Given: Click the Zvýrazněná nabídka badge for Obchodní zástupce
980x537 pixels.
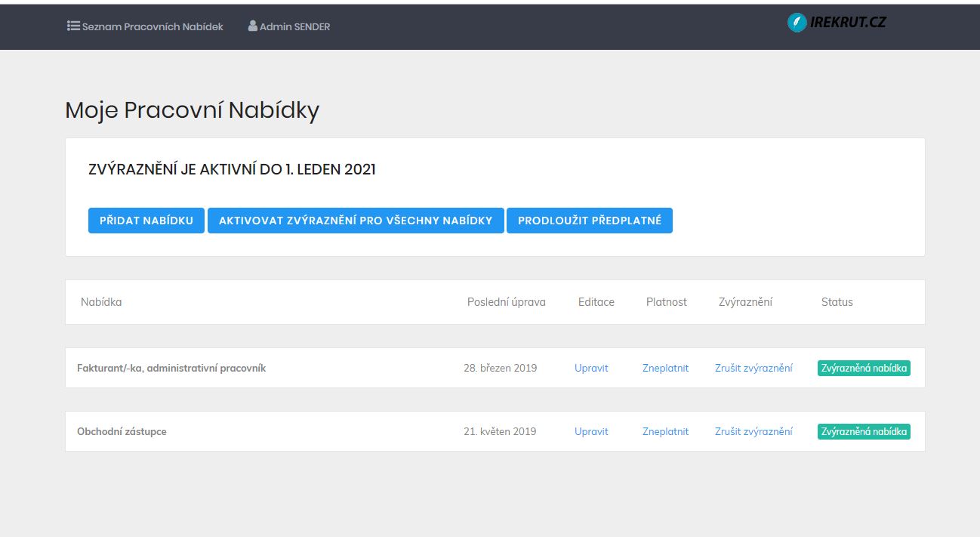Looking at the screenshot, I should point(864,431).
